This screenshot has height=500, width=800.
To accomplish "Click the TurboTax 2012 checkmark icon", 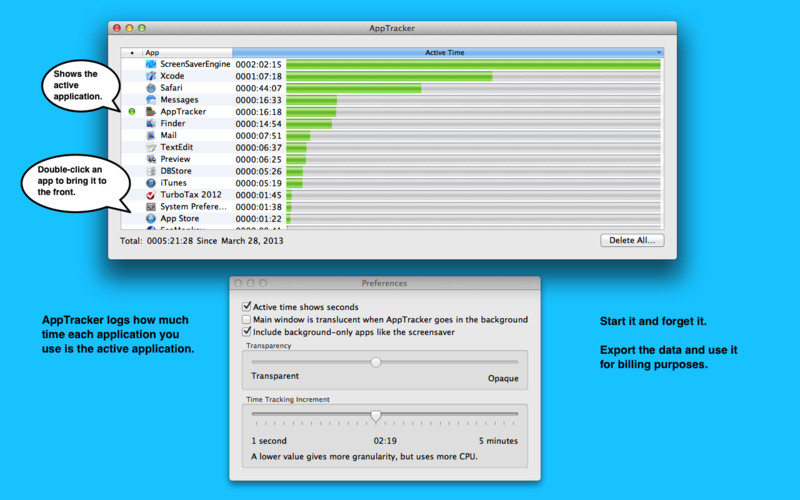I will tap(151, 195).
